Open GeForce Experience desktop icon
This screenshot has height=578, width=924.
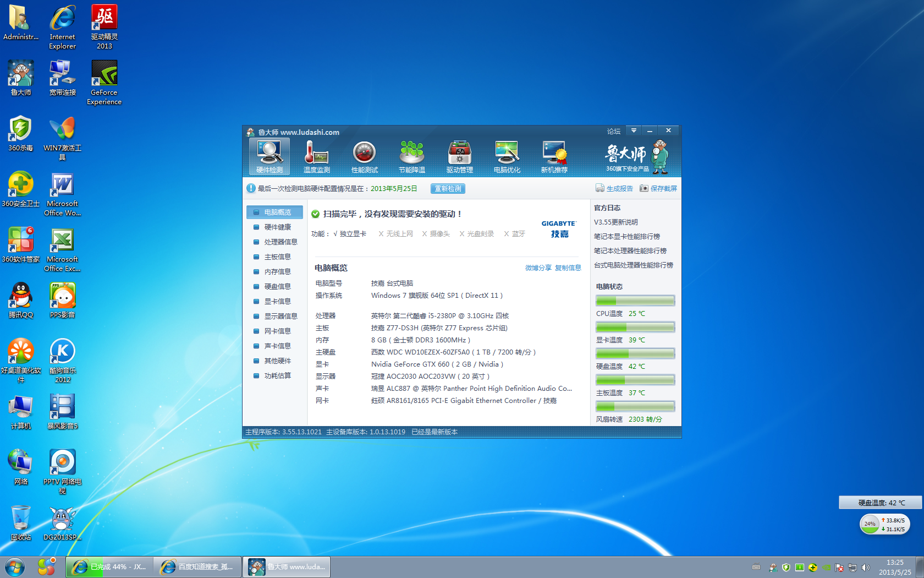(104, 83)
